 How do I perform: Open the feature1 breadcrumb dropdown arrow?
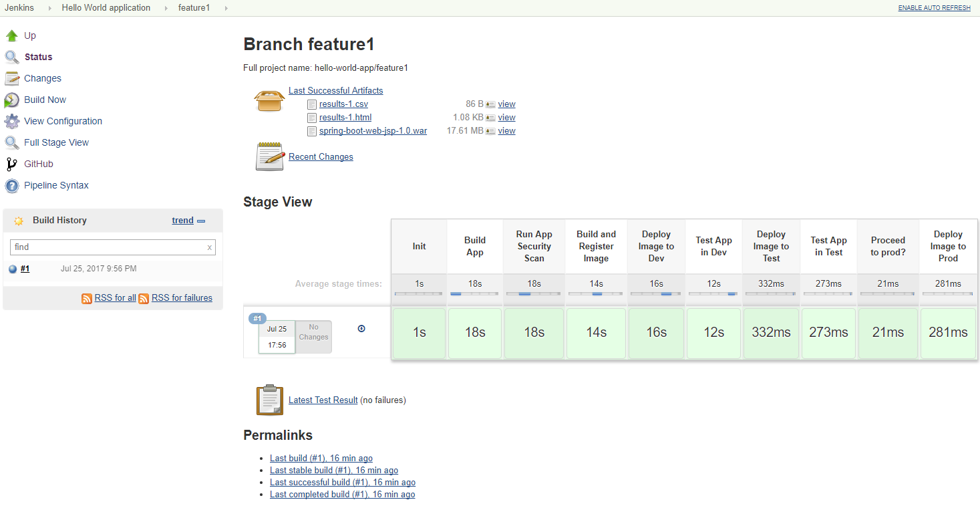coord(226,8)
